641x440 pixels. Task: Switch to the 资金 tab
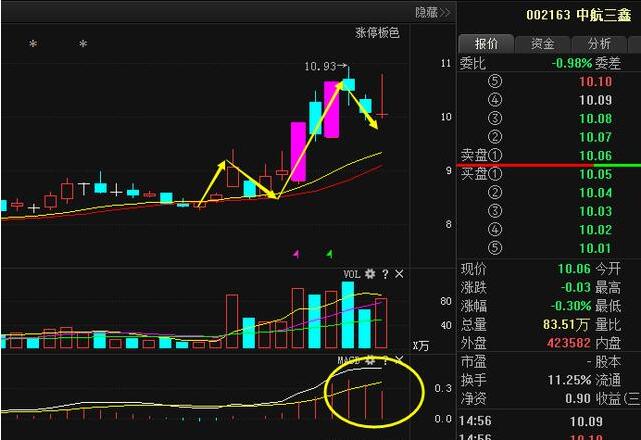pyautogui.click(x=542, y=44)
